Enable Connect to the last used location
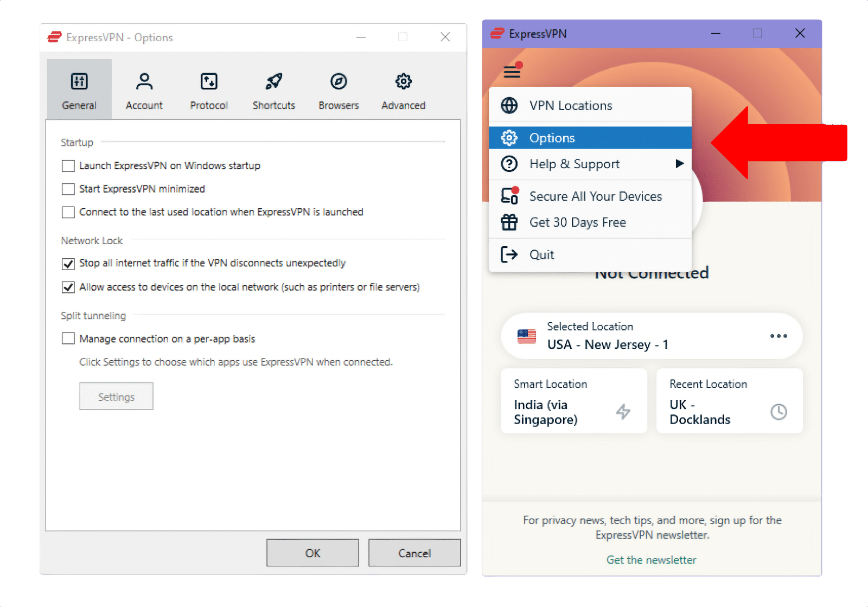Viewport: 868px width, 607px height. pyautogui.click(x=68, y=212)
